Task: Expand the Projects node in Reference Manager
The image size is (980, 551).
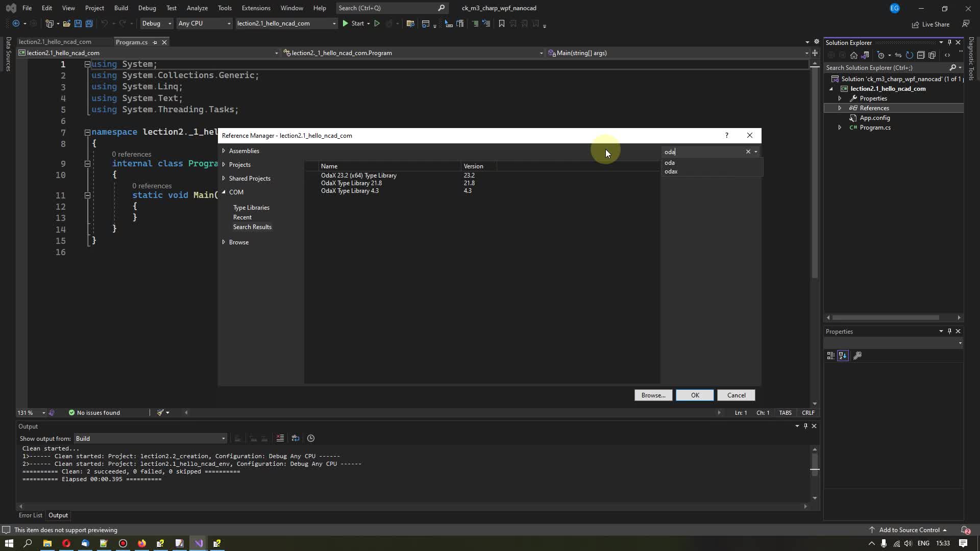Action: pos(224,164)
